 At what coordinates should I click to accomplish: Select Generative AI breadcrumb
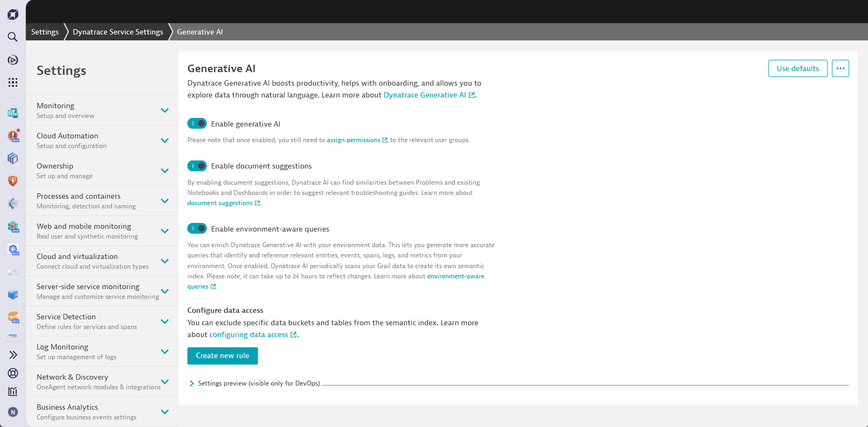pos(200,32)
